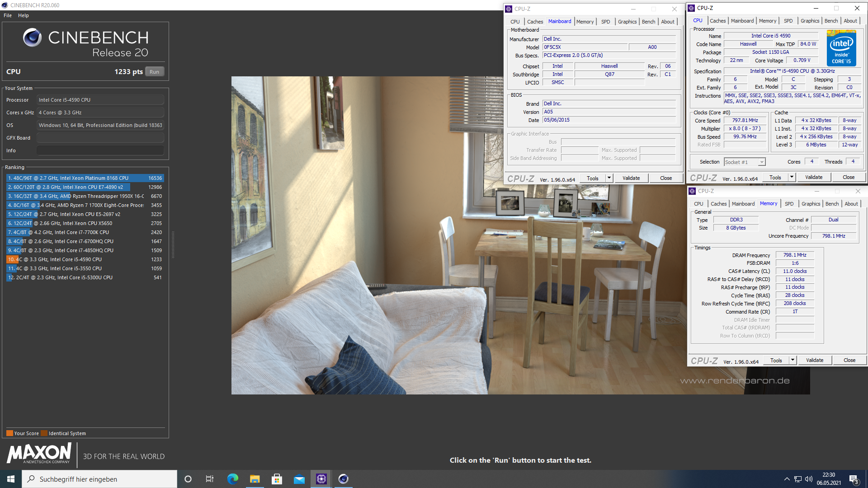Select Caches tab in Mainboard CPU-Z window
868x488 pixels.
pos(535,22)
